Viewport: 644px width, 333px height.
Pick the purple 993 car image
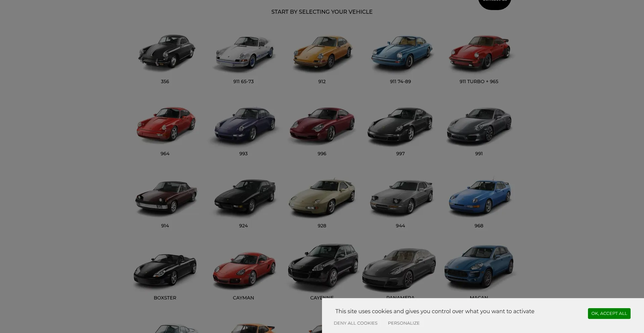pyautogui.click(x=244, y=124)
